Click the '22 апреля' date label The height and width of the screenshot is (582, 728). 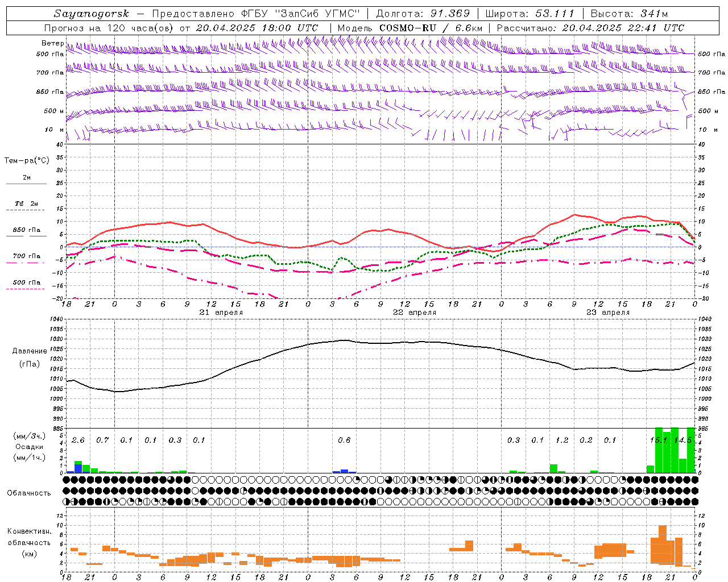(415, 313)
